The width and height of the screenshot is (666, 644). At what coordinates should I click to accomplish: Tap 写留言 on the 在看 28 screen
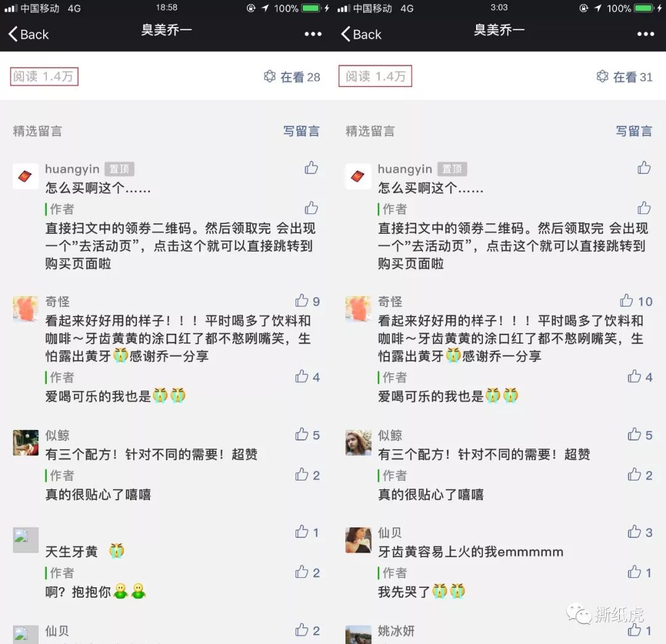point(301,131)
